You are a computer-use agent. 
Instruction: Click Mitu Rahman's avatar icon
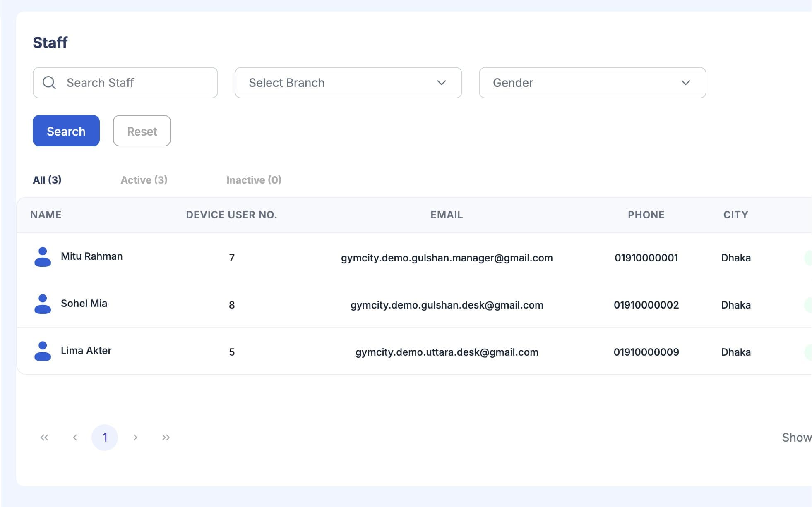43,257
